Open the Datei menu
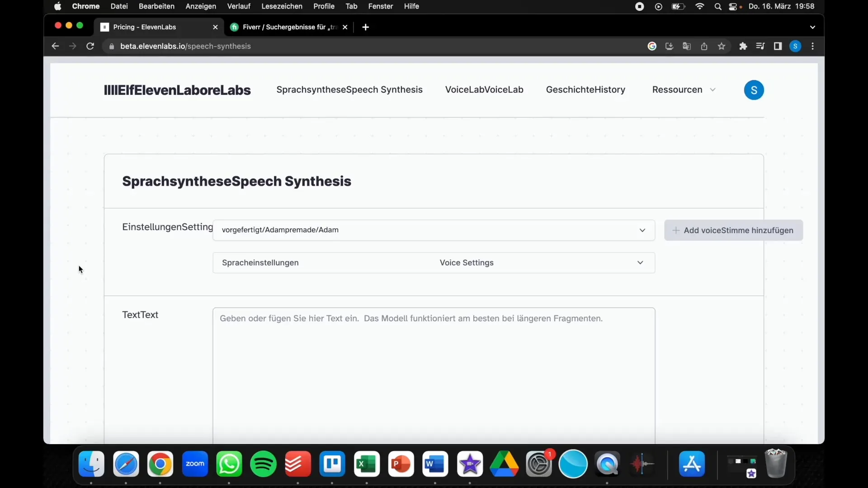 [119, 6]
